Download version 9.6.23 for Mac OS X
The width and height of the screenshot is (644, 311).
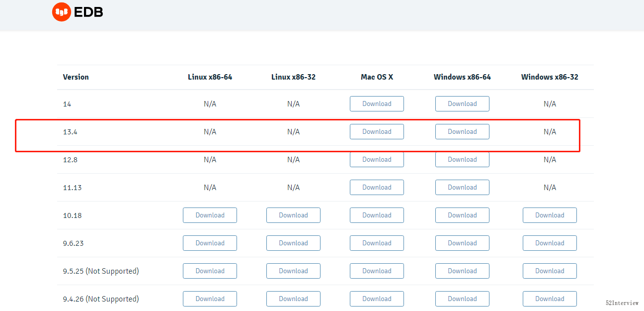pyautogui.click(x=377, y=243)
